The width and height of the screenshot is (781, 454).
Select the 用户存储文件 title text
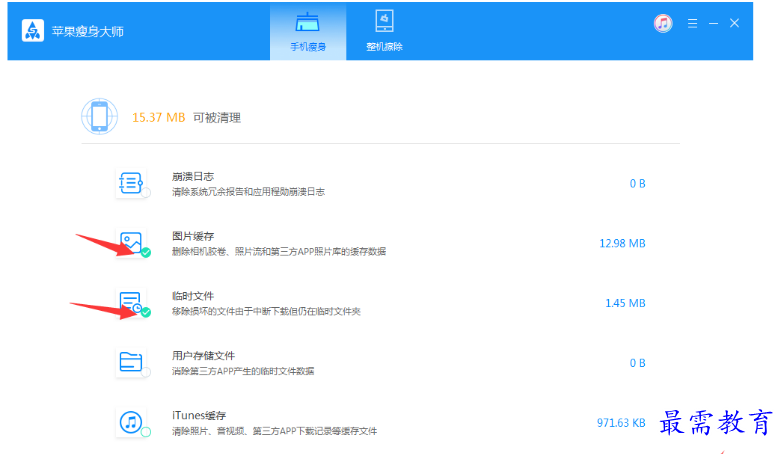[203, 356]
